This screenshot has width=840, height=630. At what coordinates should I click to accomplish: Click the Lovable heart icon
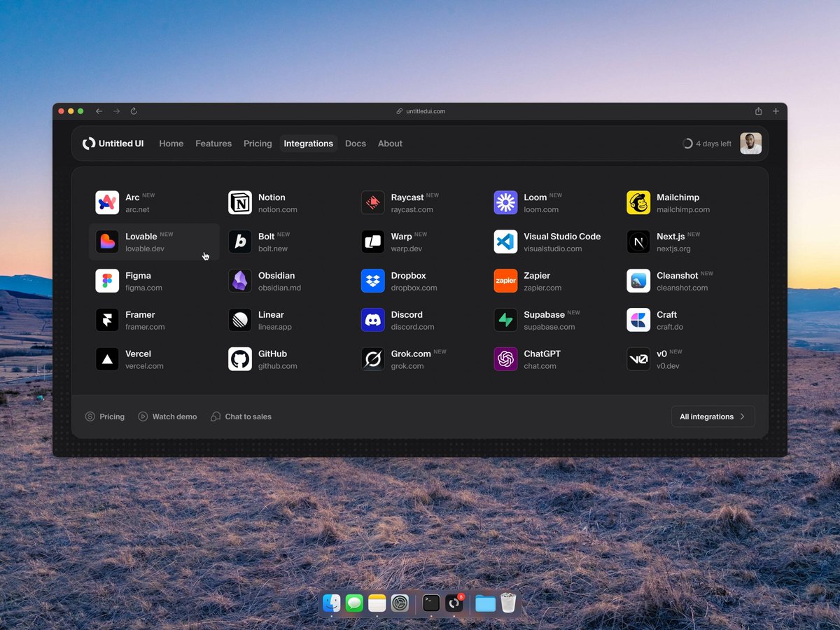(x=107, y=242)
